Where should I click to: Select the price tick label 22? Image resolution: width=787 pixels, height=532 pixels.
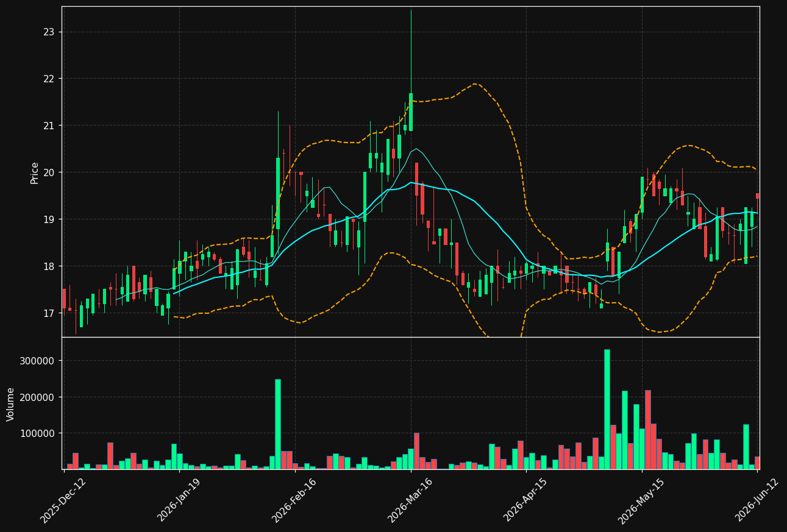(x=48, y=79)
